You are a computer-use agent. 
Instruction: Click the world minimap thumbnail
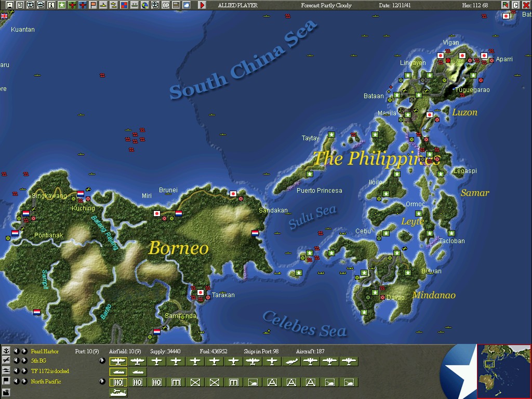504,371
